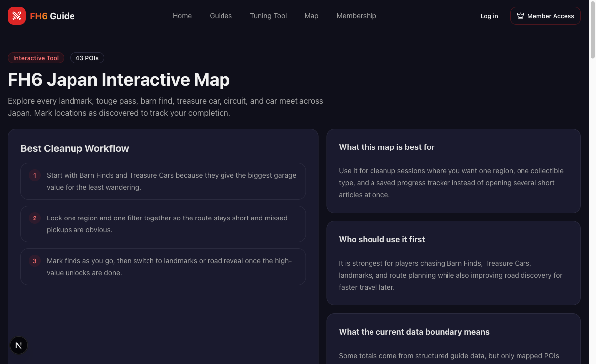The image size is (596, 364).
Task: Click 'What the current data boundary means' heading
Action: pyautogui.click(x=414, y=332)
